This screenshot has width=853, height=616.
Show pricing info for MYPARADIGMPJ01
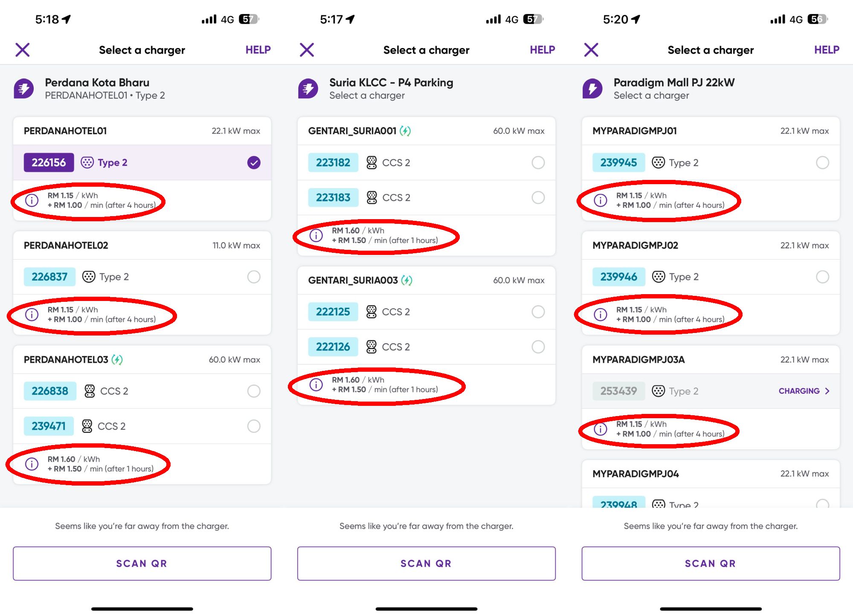[601, 200]
